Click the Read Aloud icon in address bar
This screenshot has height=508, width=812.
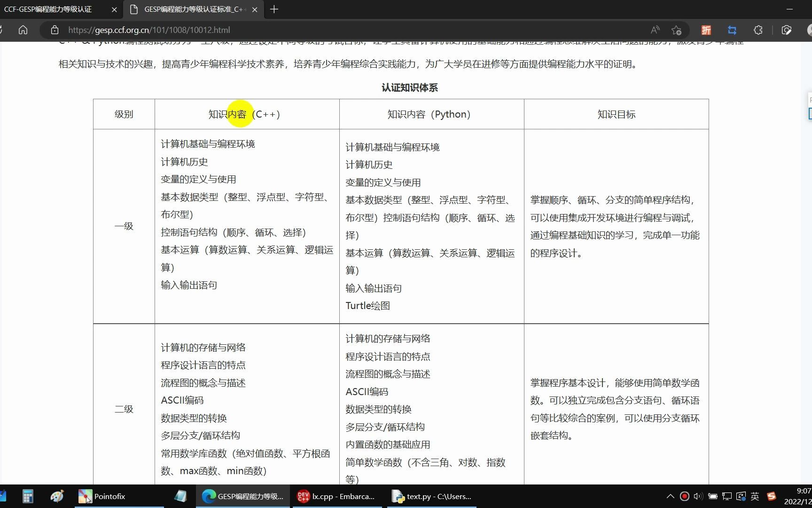[x=655, y=30]
